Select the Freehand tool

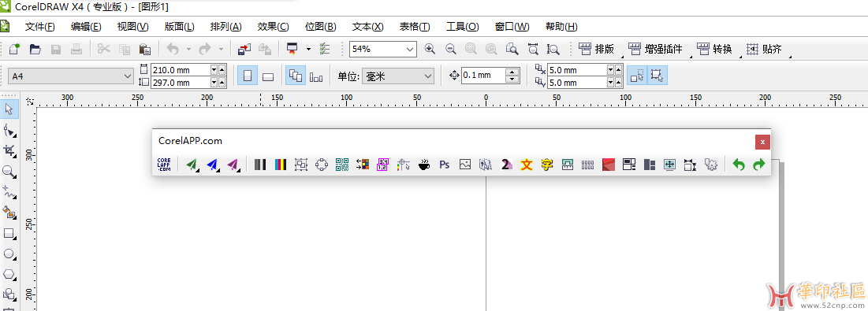[x=9, y=191]
